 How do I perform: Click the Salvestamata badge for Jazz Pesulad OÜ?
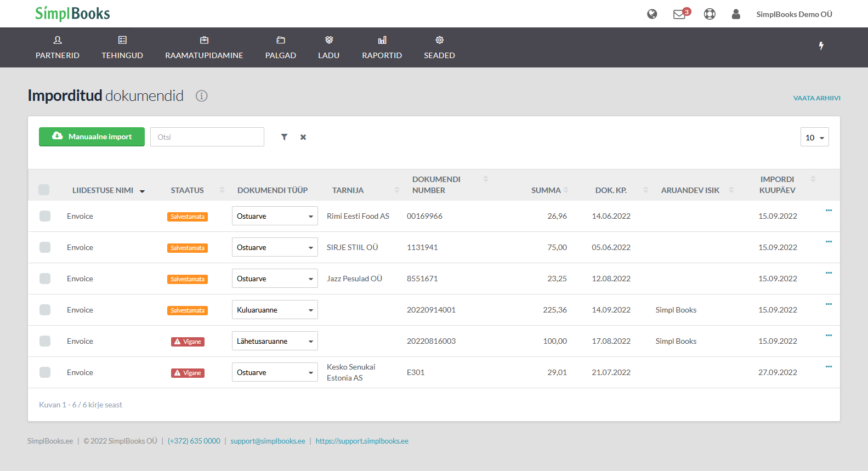(x=188, y=279)
